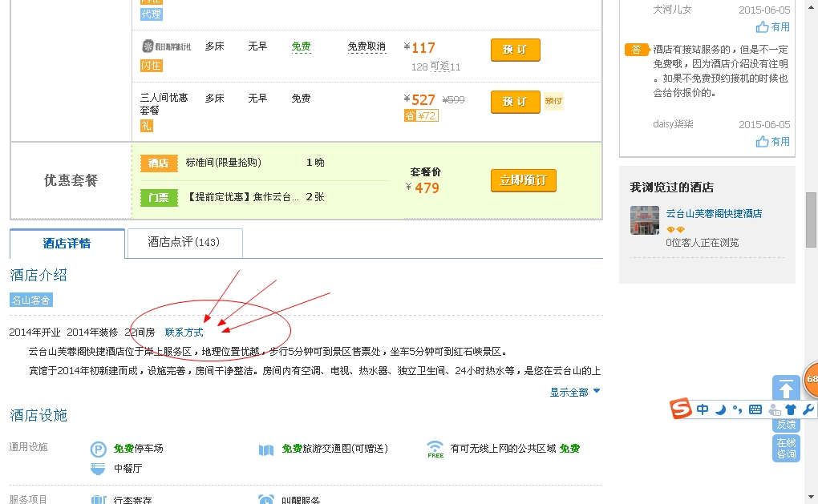Click 立即预订 for the ¥479 package
This screenshot has height=504, width=818.
(523, 180)
